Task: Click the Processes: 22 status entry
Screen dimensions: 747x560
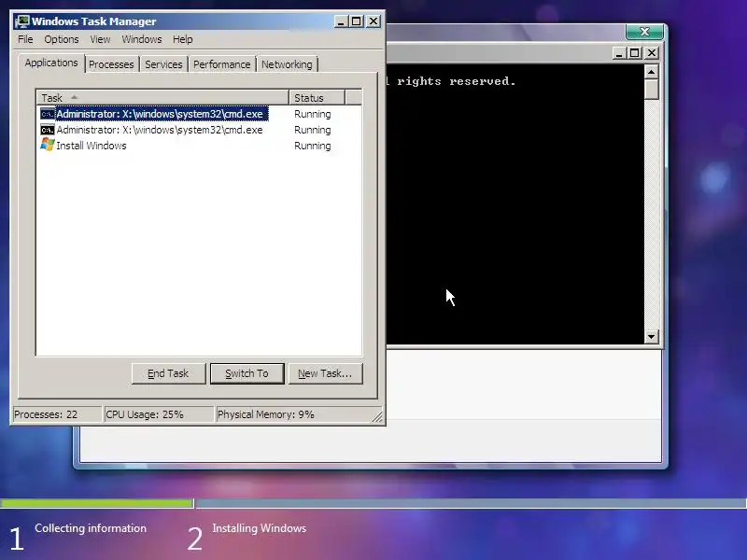Action: [x=57, y=414]
